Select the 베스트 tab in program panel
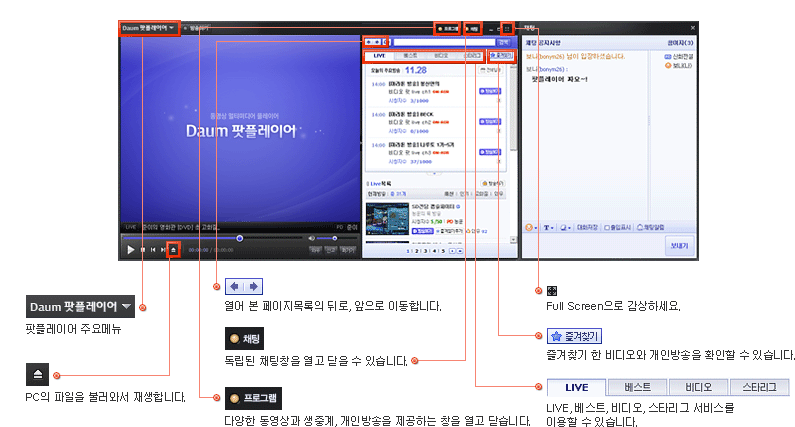Image resolution: width=795 pixels, height=427 pixels. pyautogui.click(x=410, y=56)
